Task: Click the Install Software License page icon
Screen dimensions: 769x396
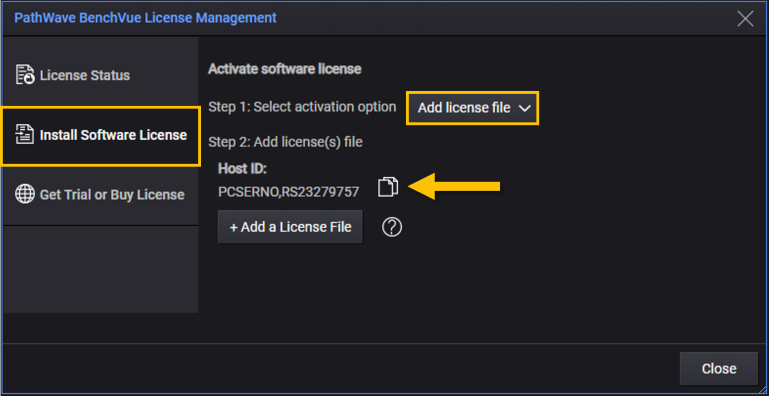Action: coord(25,134)
